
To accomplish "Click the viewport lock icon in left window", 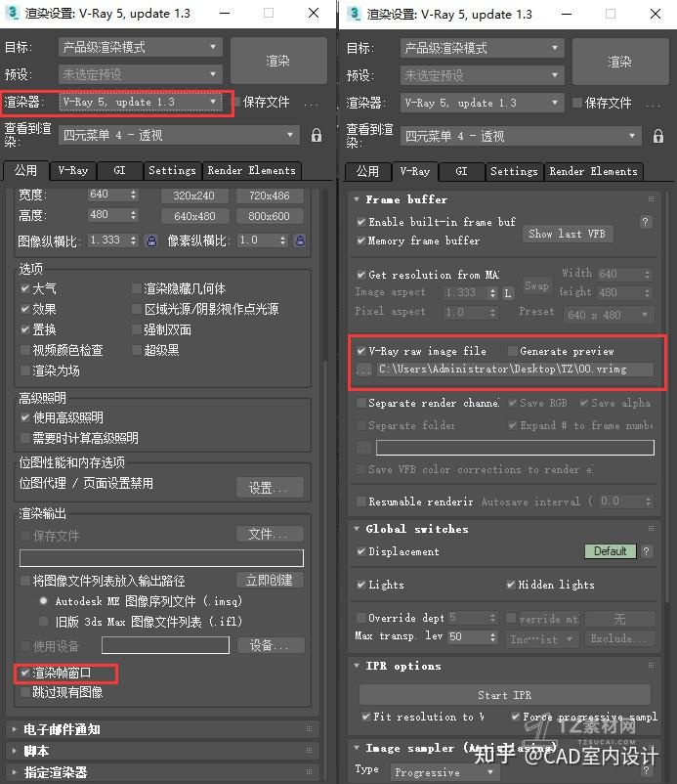I will (x=317, y=135).
